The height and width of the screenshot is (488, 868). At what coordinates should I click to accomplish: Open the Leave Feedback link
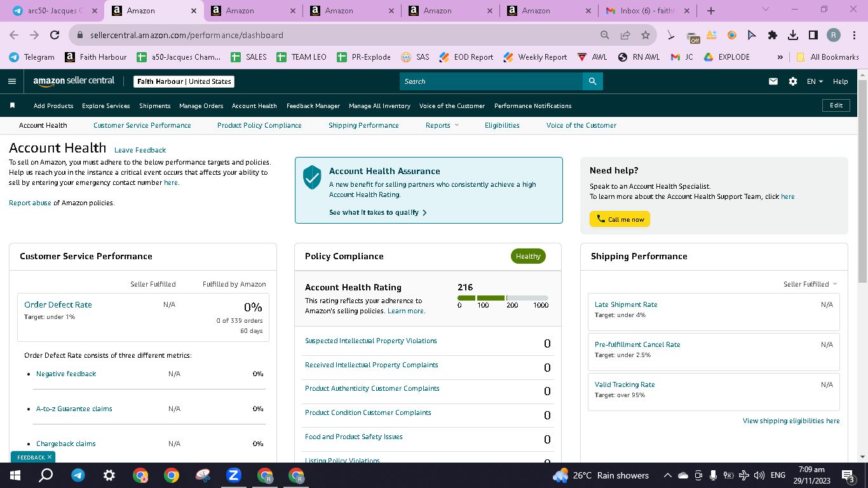point(140,150)
